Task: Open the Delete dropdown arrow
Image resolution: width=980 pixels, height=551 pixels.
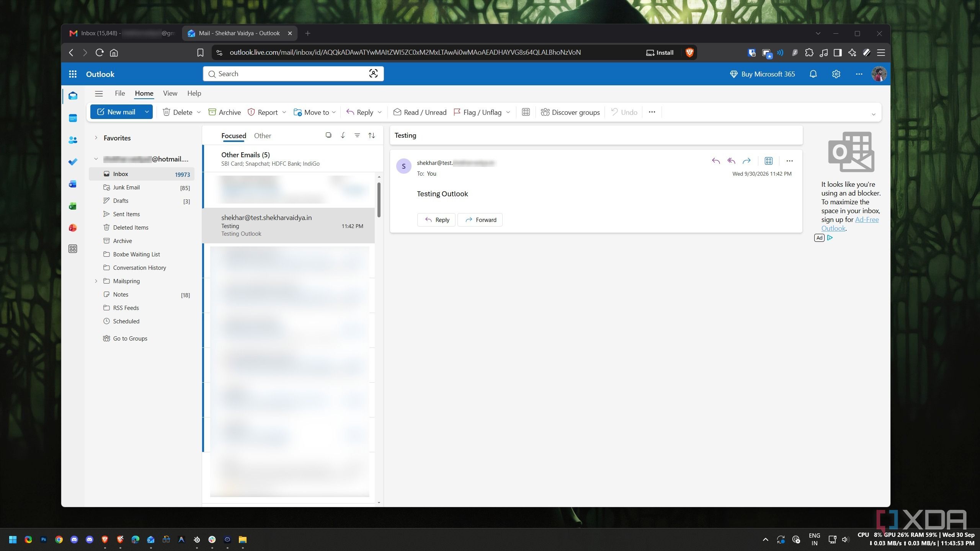Action: pyautogui.click(x=199, y=112)
